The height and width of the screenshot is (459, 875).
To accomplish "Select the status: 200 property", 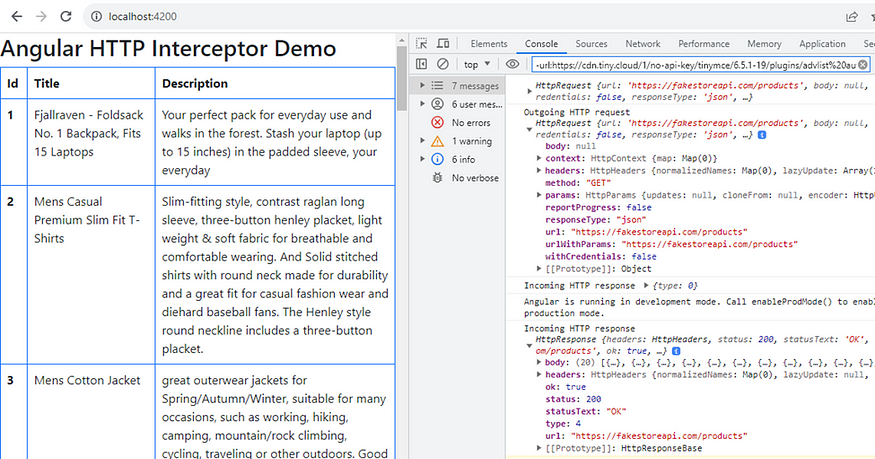I will (x=573, y=399).
